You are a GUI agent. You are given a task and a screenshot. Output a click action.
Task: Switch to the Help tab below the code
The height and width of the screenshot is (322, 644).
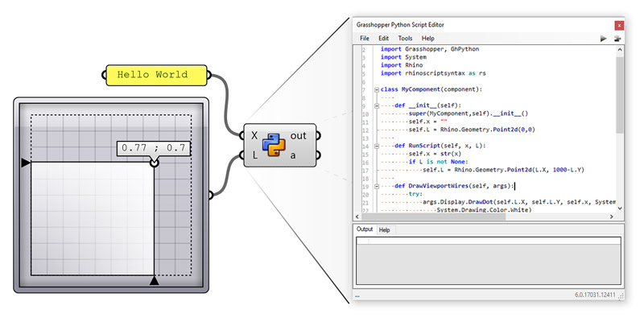tap(385, 229)
